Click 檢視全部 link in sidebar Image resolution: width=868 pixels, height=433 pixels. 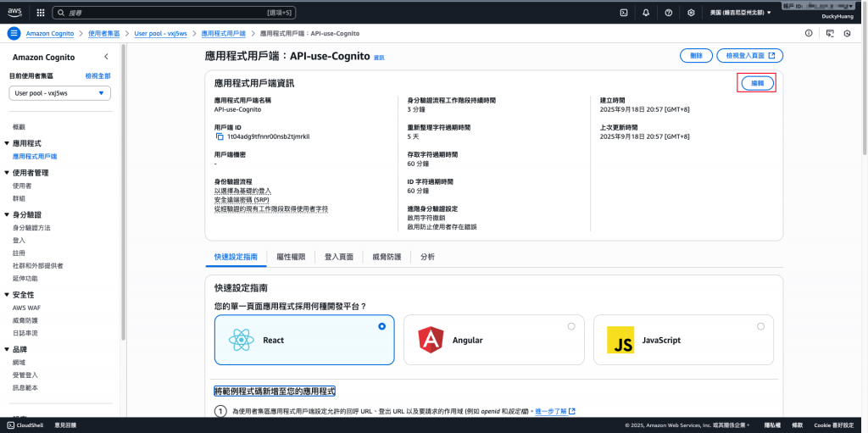pyautogui.click(x=98, y=76)
